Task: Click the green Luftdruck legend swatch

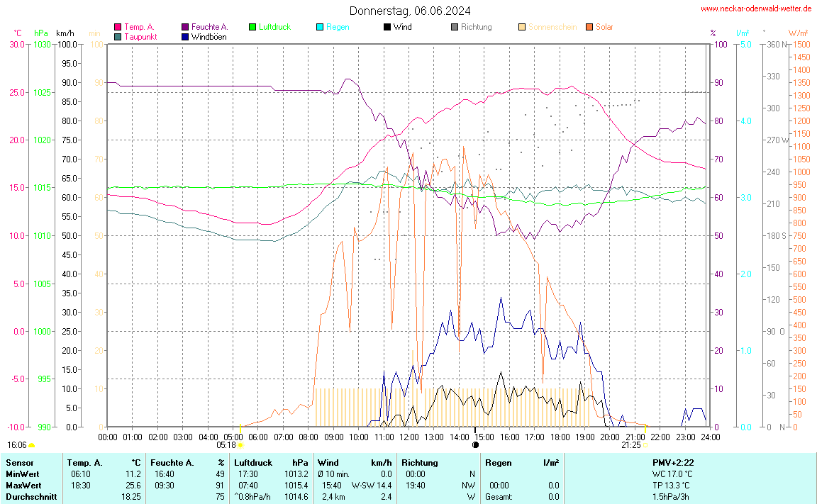Action: [x=252, y=27]
